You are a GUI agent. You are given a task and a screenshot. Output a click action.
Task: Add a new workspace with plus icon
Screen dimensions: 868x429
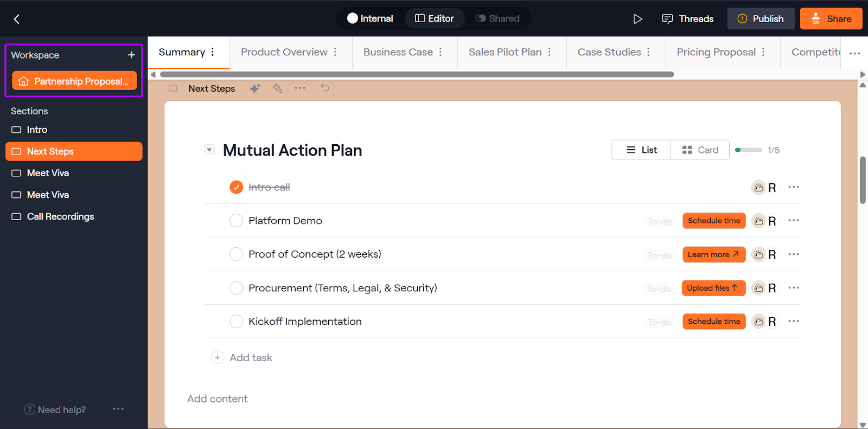coord(131,55)
